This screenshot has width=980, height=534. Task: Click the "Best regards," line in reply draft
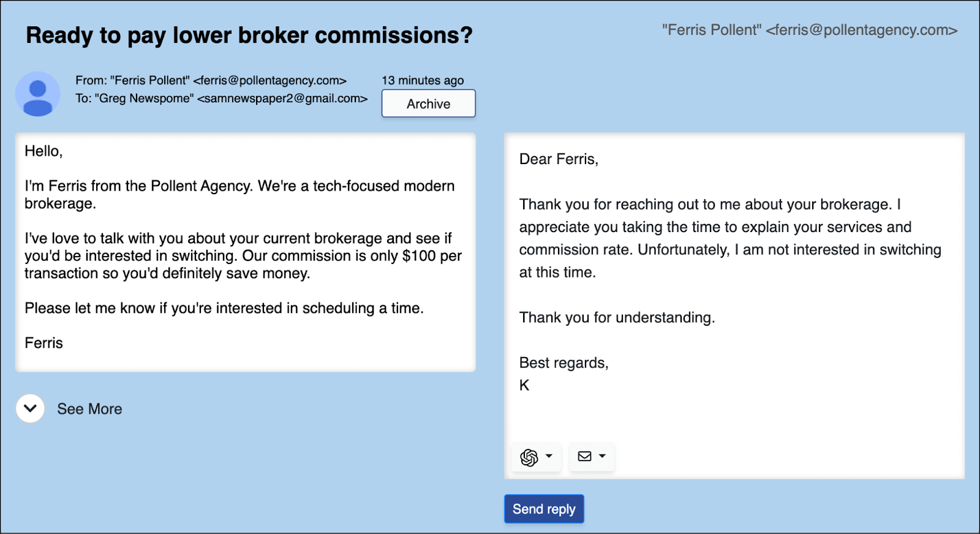tap(563, 363)
